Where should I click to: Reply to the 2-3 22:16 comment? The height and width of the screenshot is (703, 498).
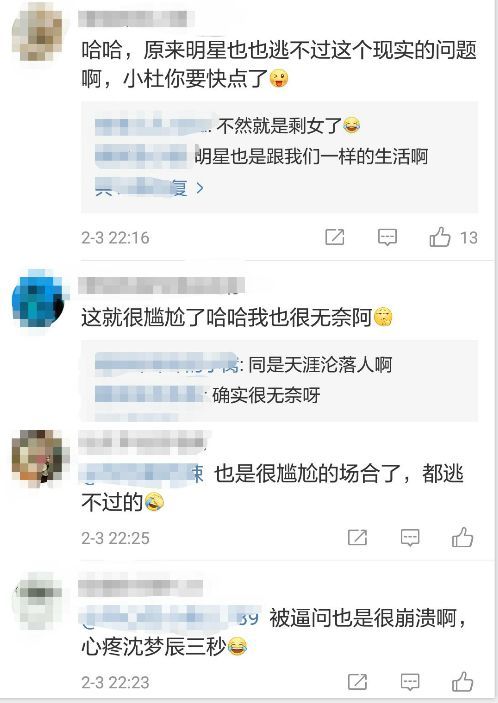(x=387, y=237)
